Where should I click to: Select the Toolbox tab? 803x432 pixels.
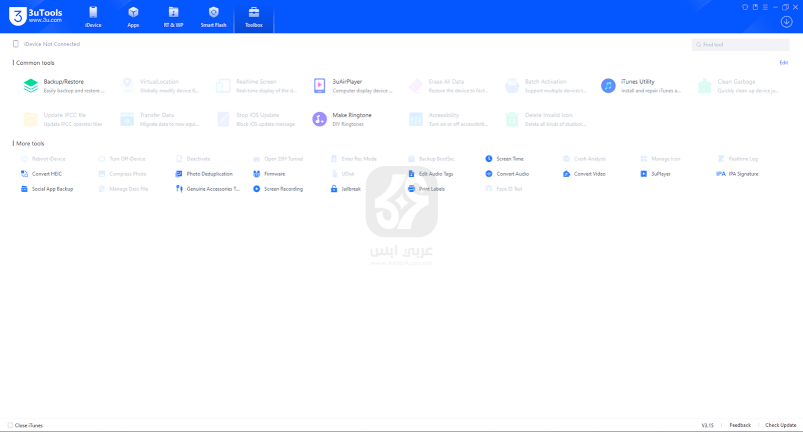pos(253,17)
